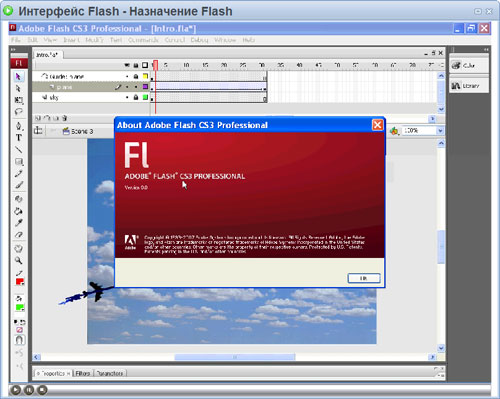Click the stage vertical scroll down arrow
Screen dimensions: 500x399
[x=441, y=348]
